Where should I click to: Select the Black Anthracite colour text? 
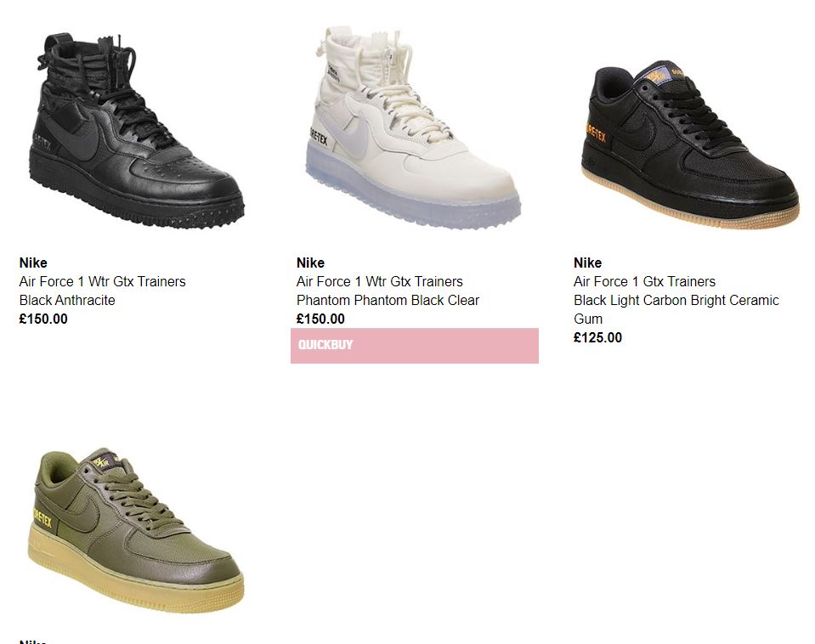[67, 300]
